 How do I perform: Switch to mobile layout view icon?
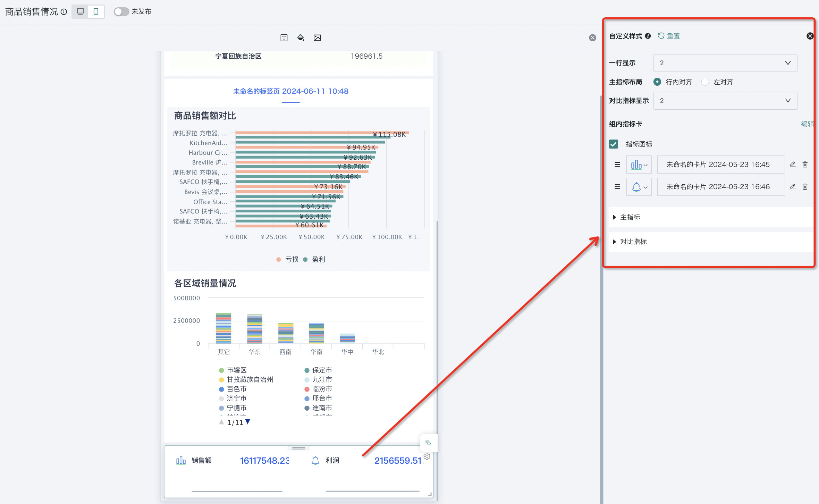(x=96, y=11)
